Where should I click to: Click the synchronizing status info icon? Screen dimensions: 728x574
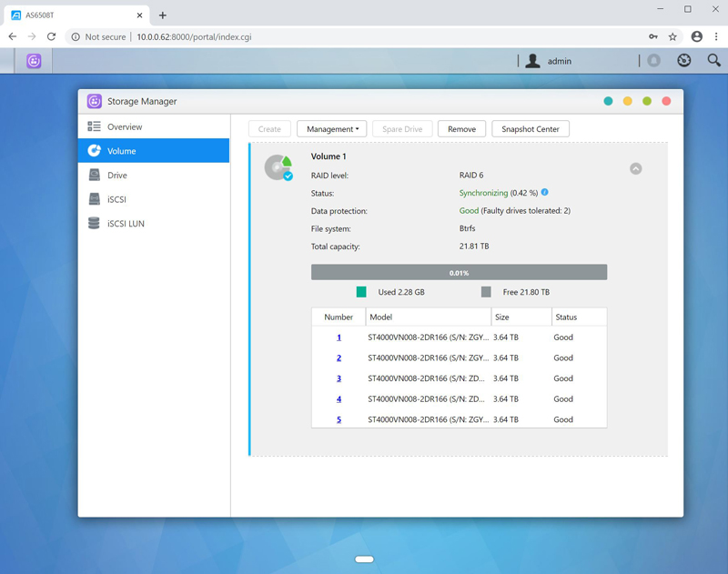tap(545, 193)
